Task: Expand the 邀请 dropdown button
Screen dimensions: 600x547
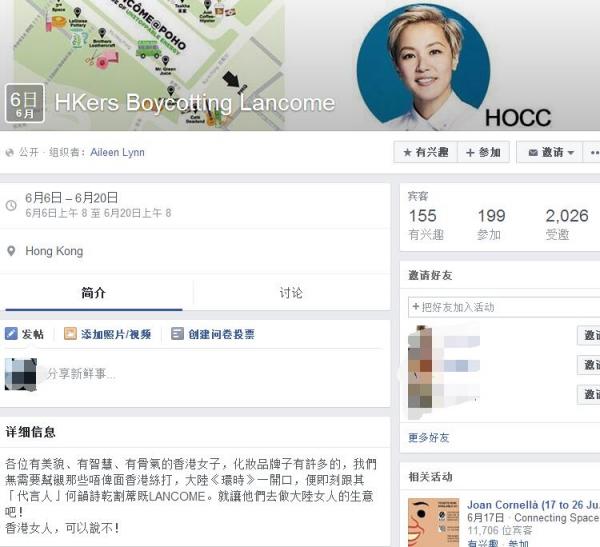Action: click(550, 152)
